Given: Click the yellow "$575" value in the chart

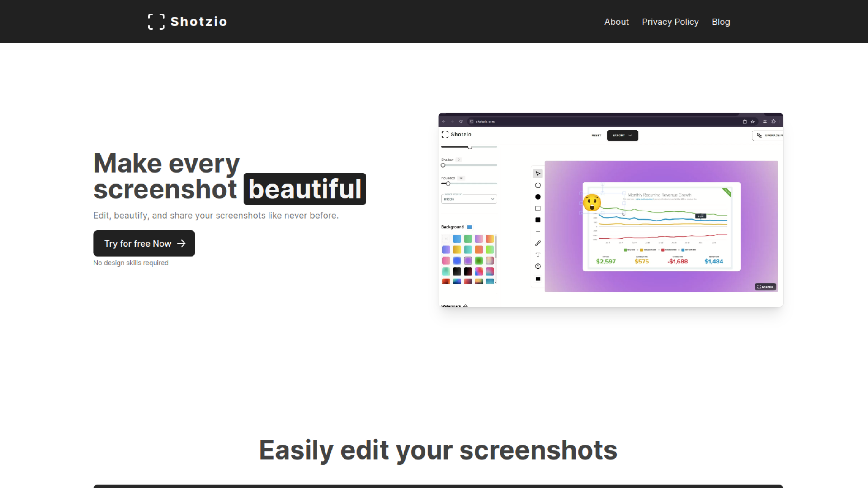Looking at the screenshot, I should click(642, 262).
